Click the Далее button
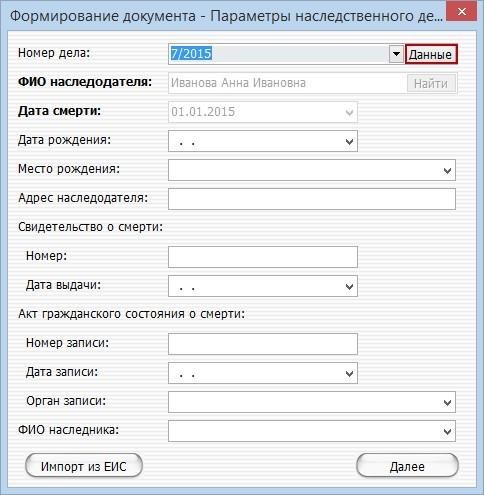This screenshot has width=484, height=495. pos(407,466)
